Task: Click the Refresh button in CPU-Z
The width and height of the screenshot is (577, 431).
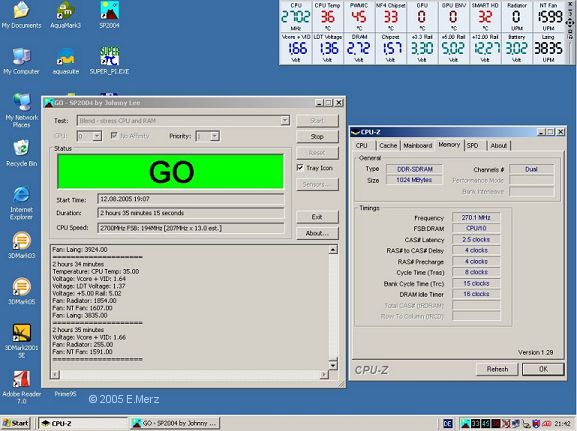Action: click(x=497, y=369)
